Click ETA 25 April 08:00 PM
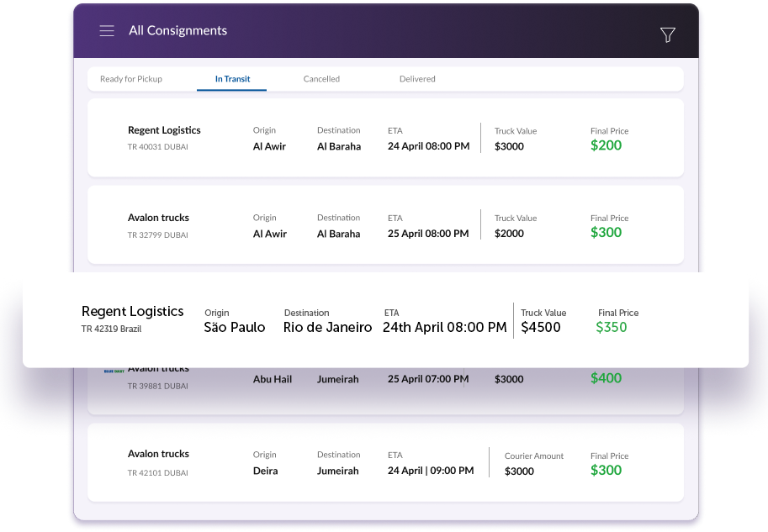Viewport: 768px width, 532px height. click(428, 234)
